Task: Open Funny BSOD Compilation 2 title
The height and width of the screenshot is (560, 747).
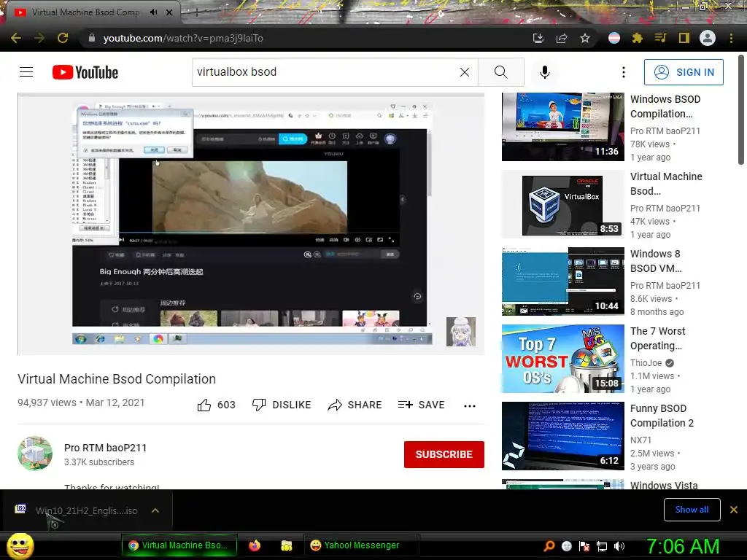Action: [662, 415]
